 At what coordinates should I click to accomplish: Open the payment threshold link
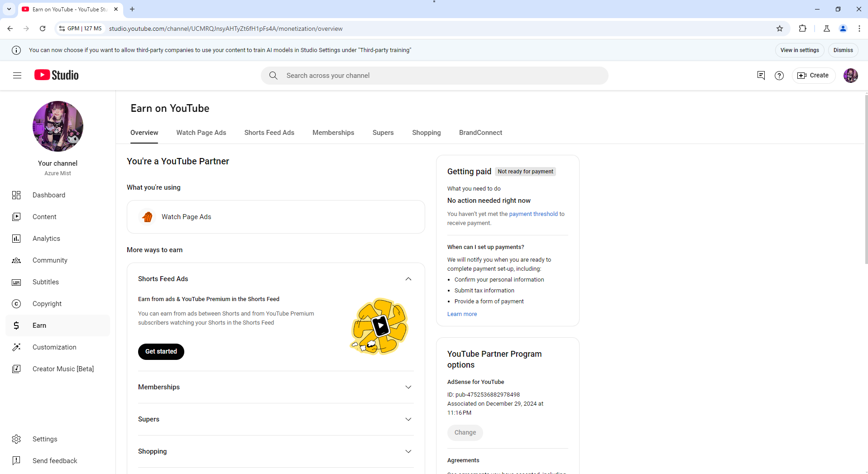[533, 214]
